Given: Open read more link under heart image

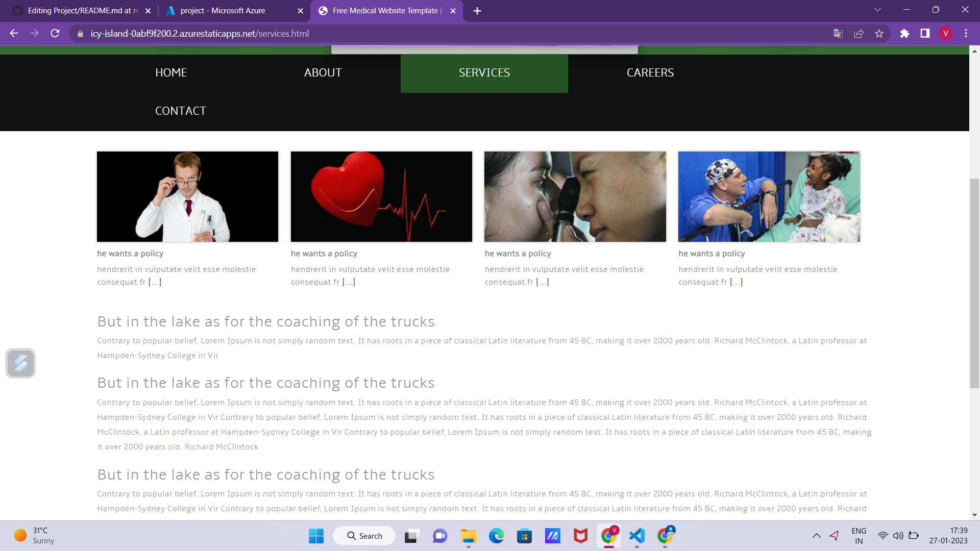Looking at the screenshot, I should point(349,282).
